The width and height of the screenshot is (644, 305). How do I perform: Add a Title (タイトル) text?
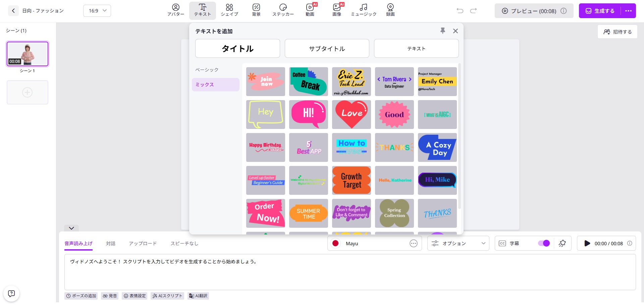click(x=237, y=48)
